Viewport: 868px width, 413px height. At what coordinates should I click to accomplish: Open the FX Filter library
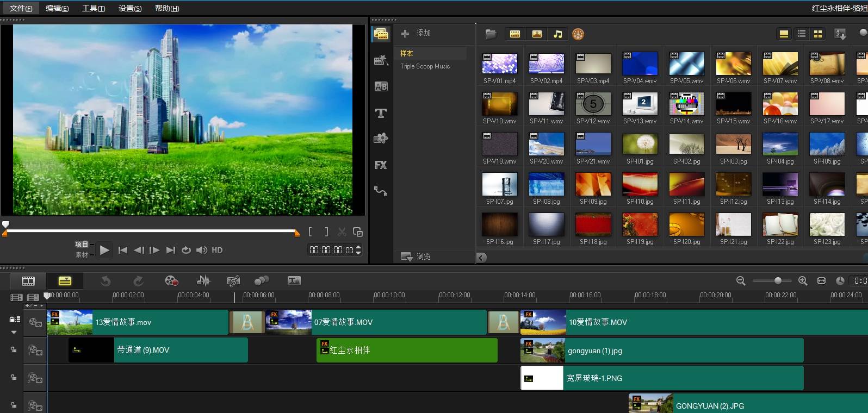click(x=381, y=165)
